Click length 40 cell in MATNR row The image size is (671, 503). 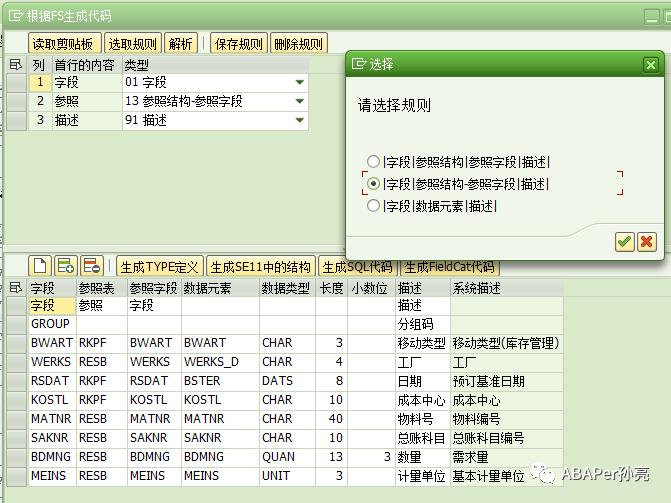coord(332,419)
